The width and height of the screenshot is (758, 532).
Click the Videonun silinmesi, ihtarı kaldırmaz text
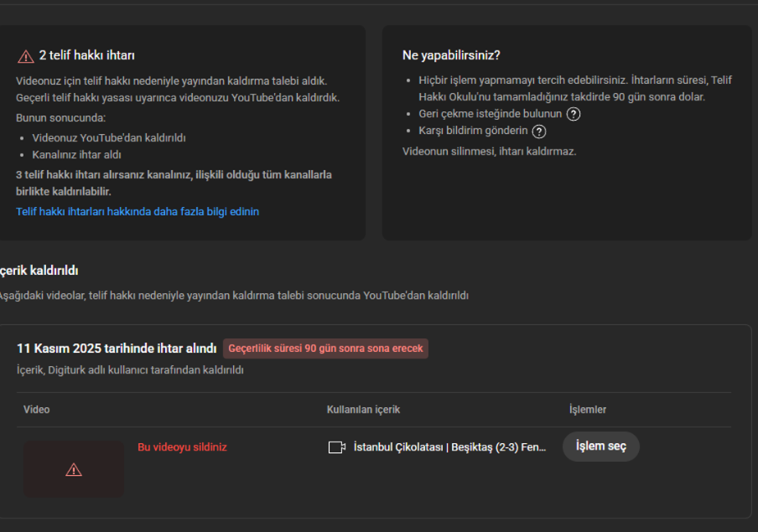pos(489,152)
